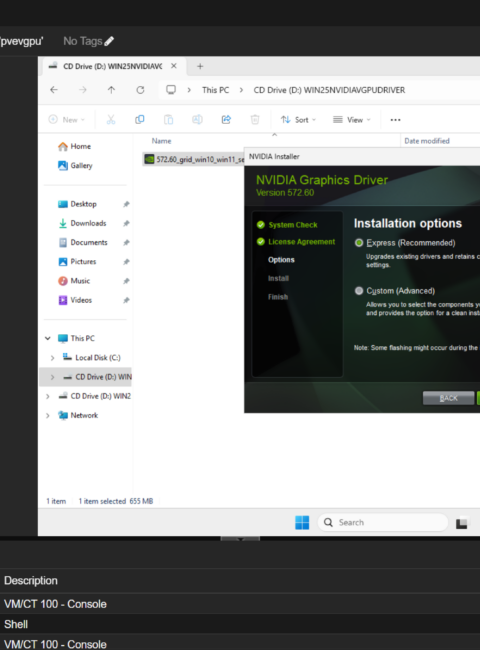The width and height of the screenshot is (480, 650).
Task: Expand the selected CD Drive (D:) WIN node
Action: 53,377
